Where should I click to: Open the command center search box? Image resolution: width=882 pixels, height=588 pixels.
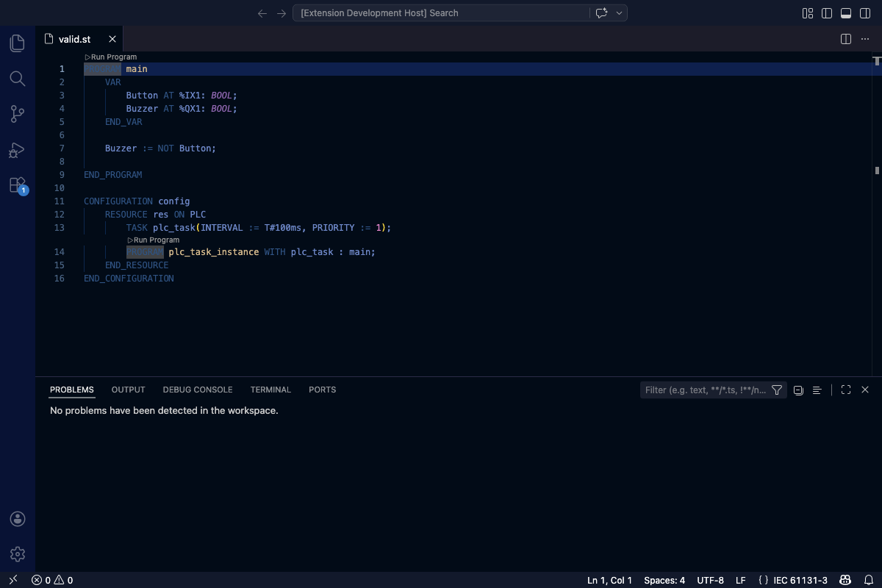tap(441, 13)
